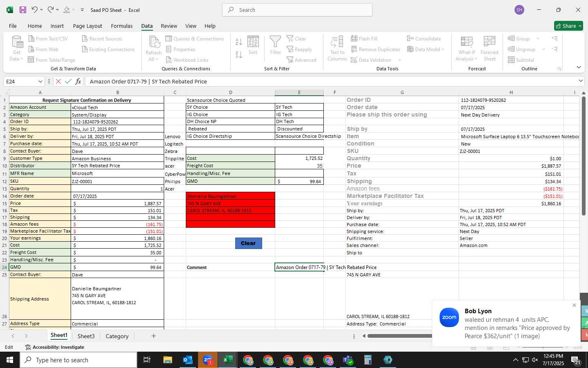
Task: Select column E header
Action: [x=299, y=92]
